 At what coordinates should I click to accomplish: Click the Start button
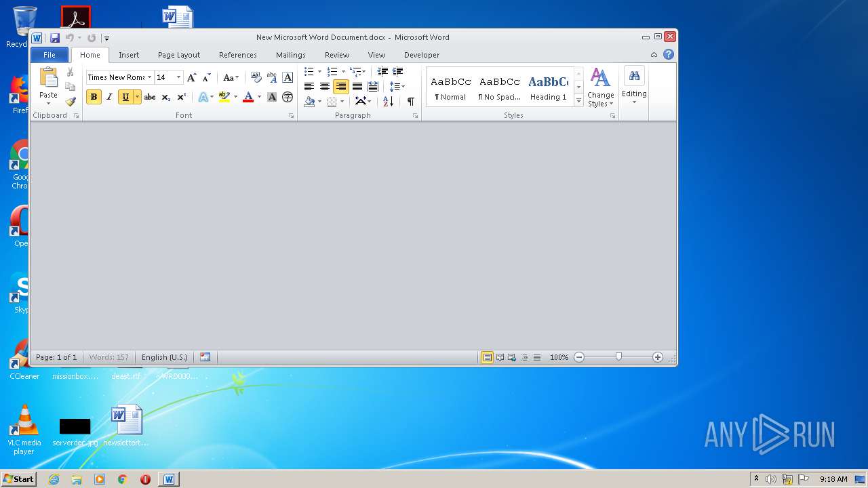point(18,479)
